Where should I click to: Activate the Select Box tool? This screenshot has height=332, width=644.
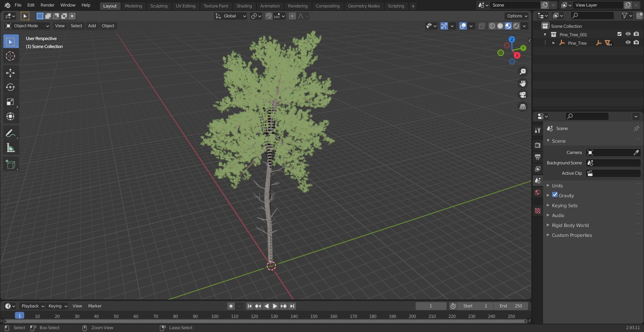tap(10, 41)
